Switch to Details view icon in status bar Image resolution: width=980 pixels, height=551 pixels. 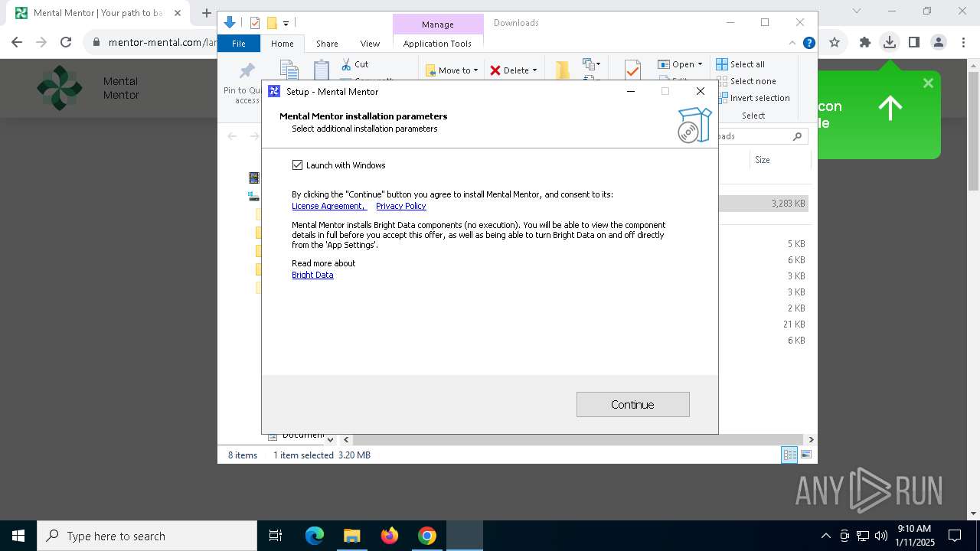(x=789, y=455)
